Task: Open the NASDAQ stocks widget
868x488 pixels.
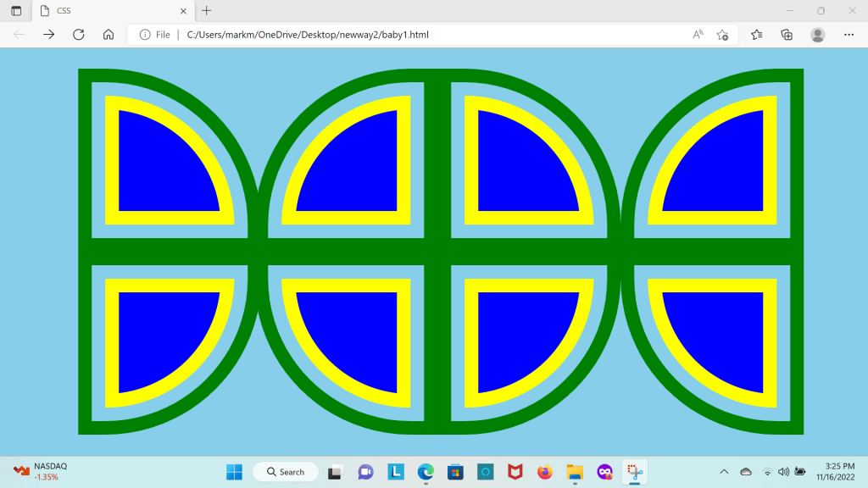Action: tap(38, 472)
